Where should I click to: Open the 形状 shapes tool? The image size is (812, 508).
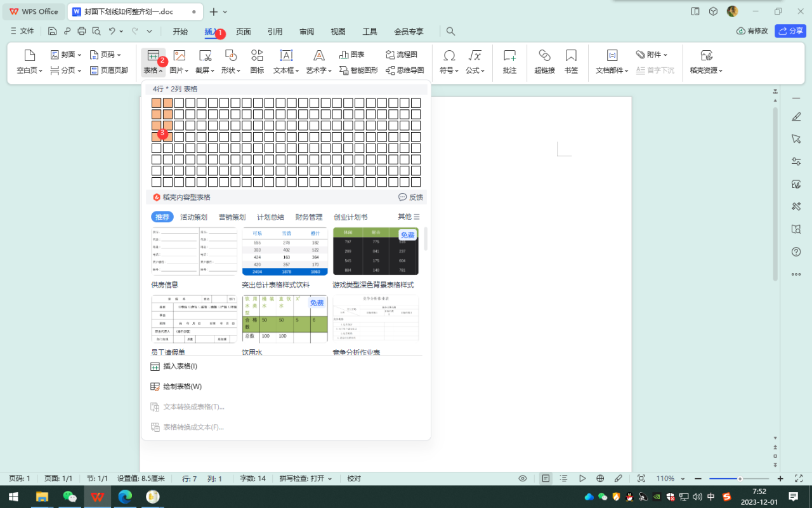231,62
